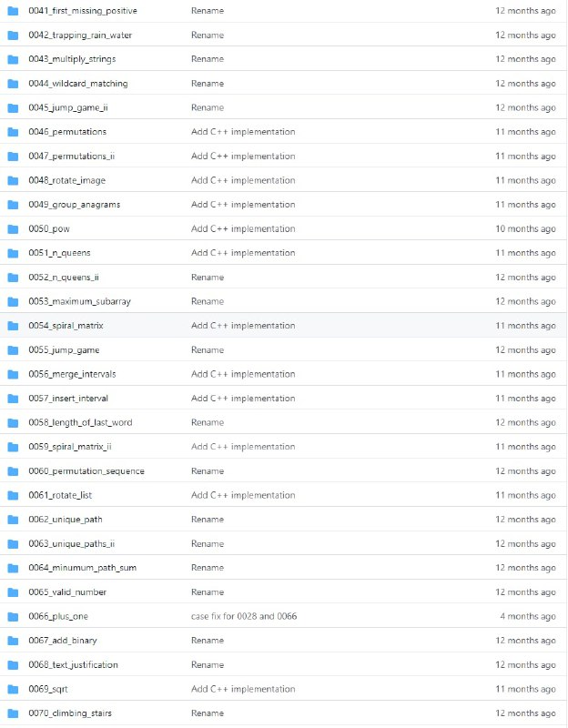Click folder icon beside 0046_permutations
Image resolution: width=568 pixels, height=728 pixels.
(x=13, y=132)
